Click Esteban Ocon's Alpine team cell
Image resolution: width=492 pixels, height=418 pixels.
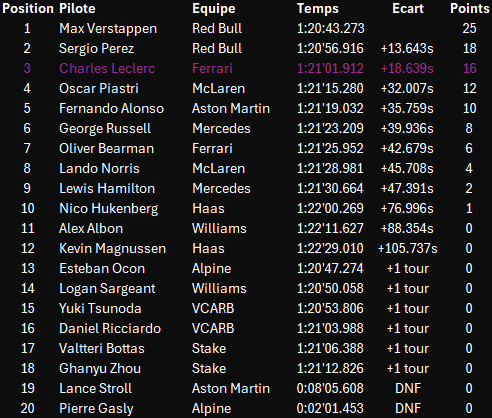(211, 269)
